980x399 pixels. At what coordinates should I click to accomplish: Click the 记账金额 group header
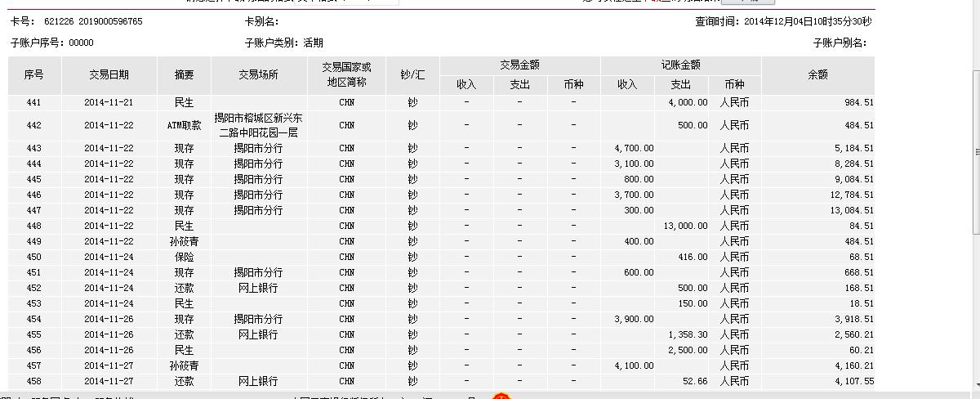[680, 65]
